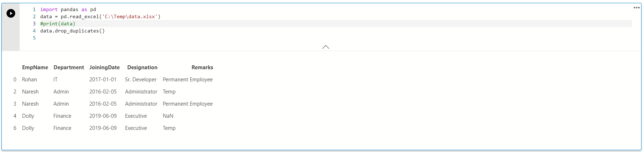644x152 pixels.
Task: Click the 2017-01-01 joining date cell
Action: (x=103, y=80)
